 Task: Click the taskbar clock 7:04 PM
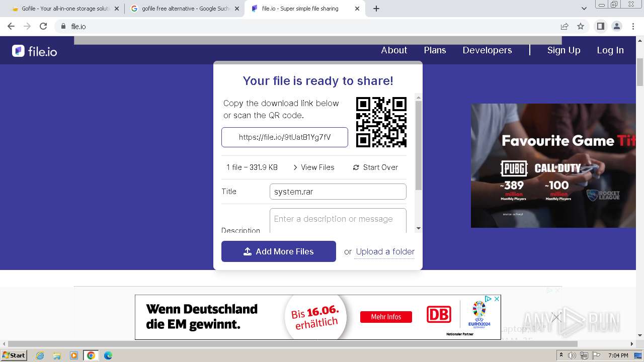(x=618, y=355)
